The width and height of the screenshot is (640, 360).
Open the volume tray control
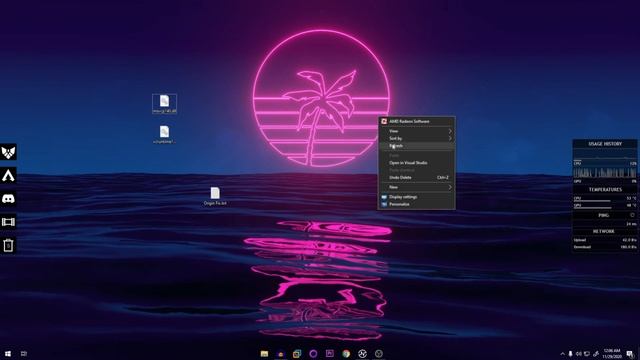point(579,353)
